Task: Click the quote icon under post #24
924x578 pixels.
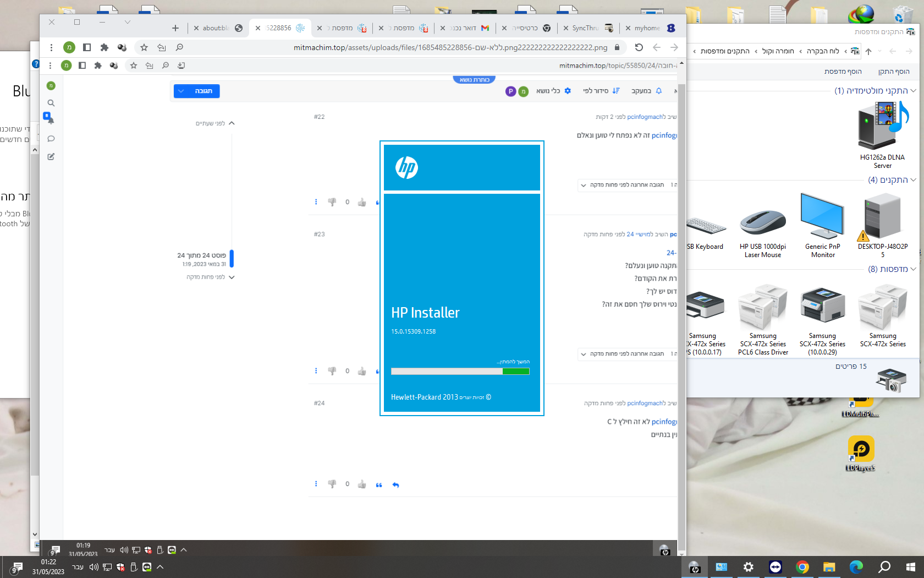Action: tap(379, 485)
